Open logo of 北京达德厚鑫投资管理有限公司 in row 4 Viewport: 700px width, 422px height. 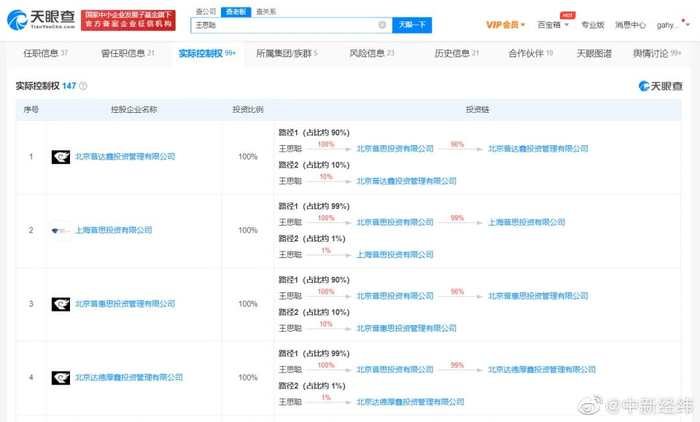pos(61,378)
